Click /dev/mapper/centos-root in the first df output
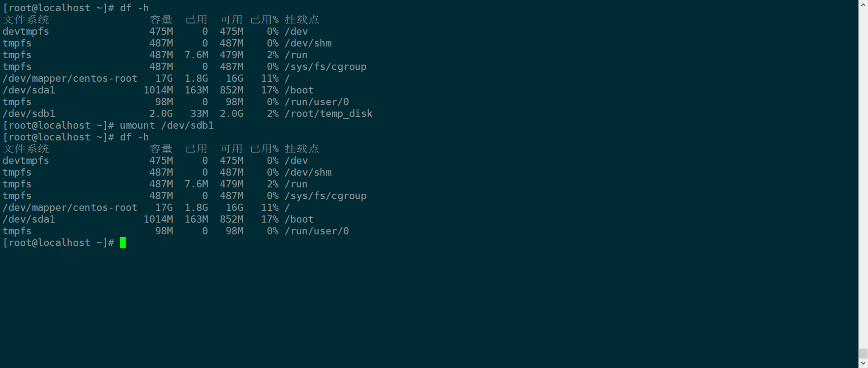Image resolution: width=868 pixels, height=368 pixels. pos(70,79)
